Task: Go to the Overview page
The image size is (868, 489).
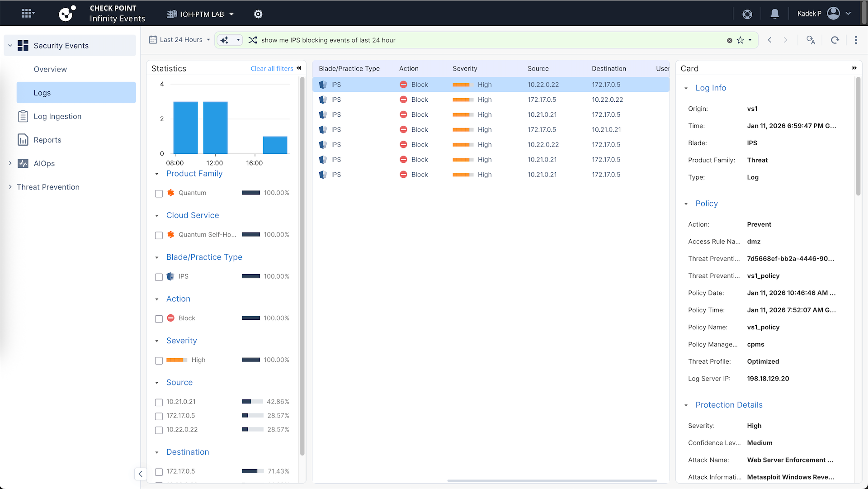Action: [50, 69]
